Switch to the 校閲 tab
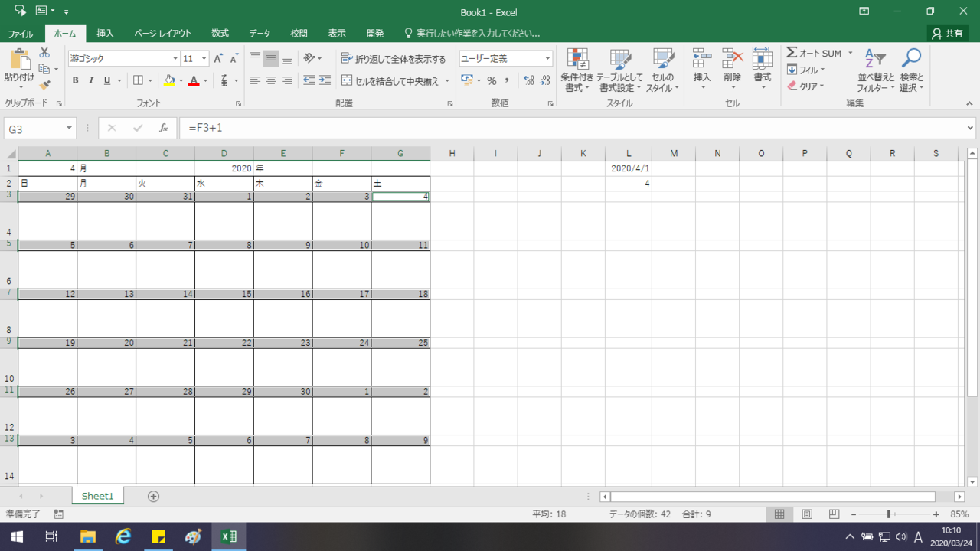Image resolution: width=980 pixels, height=551 pixels. (x=299, y=34)
